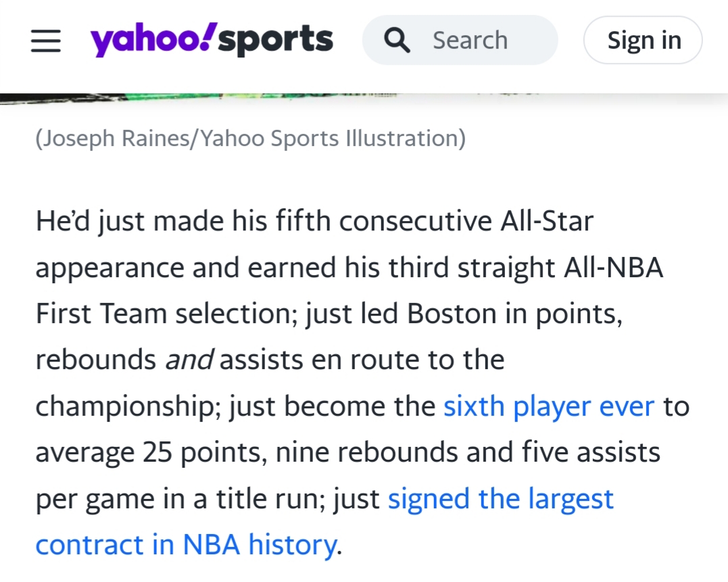Click the 'sports' wordmark in header
Viewport: 728px width, 582px height.
275,41
